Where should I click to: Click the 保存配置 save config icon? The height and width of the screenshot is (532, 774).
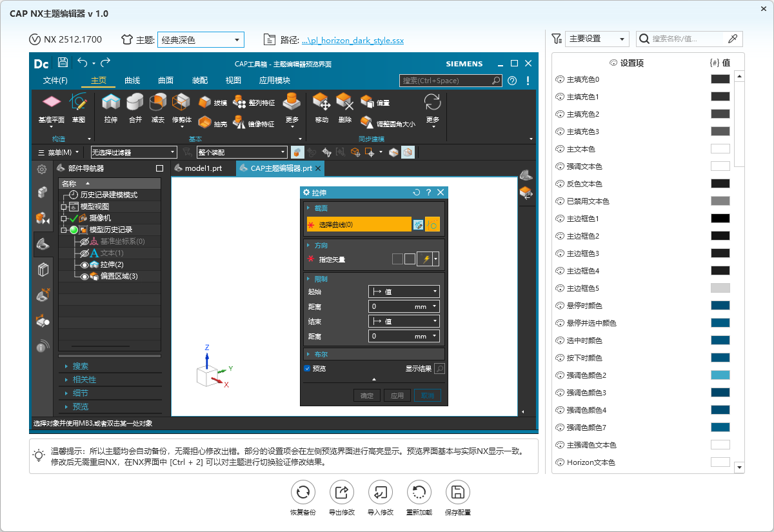(x=458, y=493)
